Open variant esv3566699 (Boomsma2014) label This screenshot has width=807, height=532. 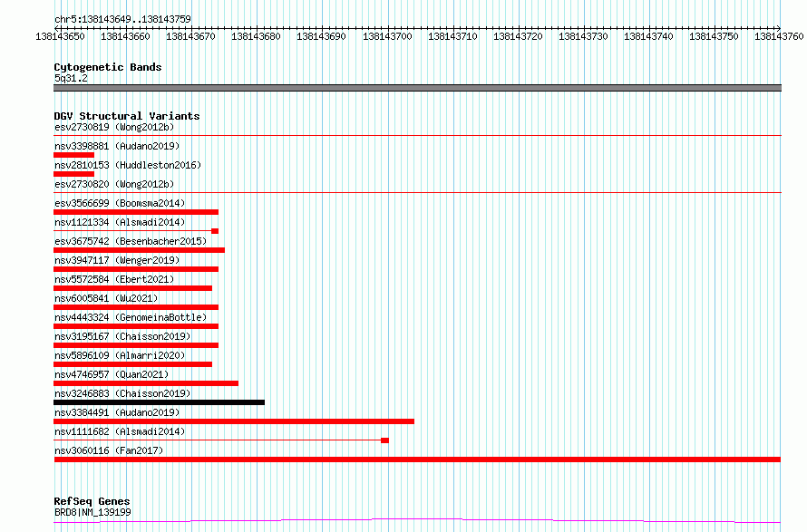click(120, 203)
